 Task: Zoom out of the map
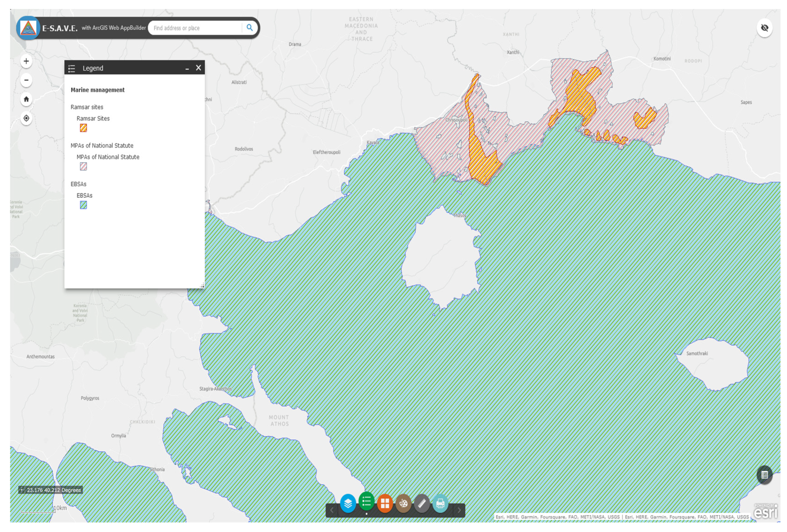pos(26,80)
